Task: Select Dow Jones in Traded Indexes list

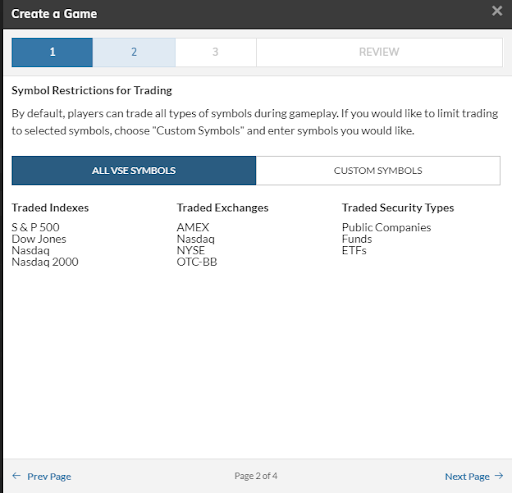Action: [39, 239]
